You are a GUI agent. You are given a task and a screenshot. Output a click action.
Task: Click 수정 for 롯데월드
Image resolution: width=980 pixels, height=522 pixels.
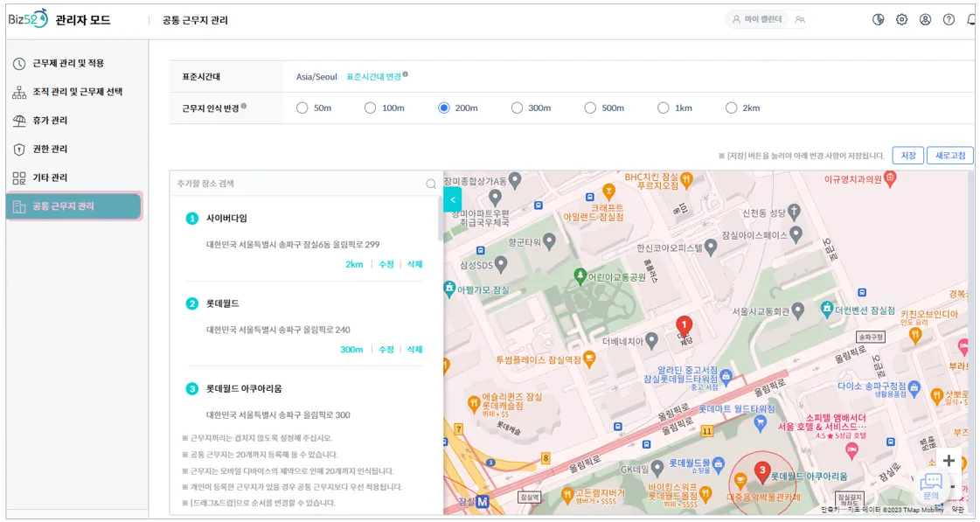[386, 350]
